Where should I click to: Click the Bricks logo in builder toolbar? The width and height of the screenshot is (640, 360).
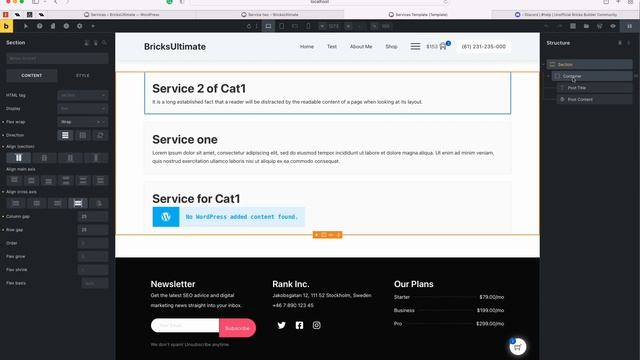point(6,26)
